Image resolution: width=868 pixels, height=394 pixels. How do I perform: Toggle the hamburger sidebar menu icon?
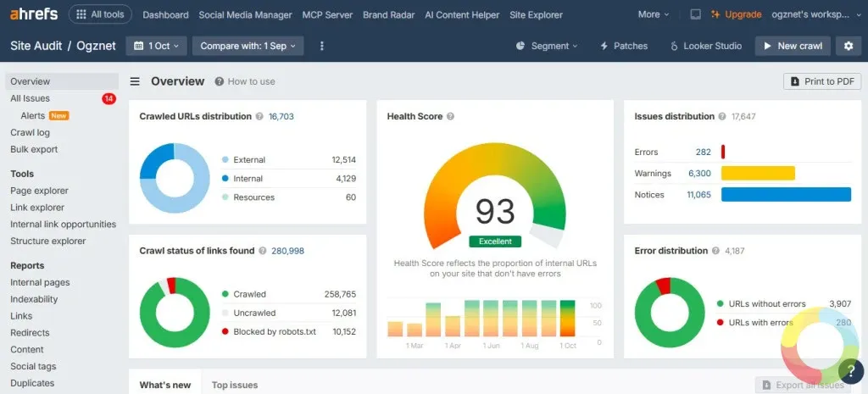pyautogui.click(x=135, y=81)
